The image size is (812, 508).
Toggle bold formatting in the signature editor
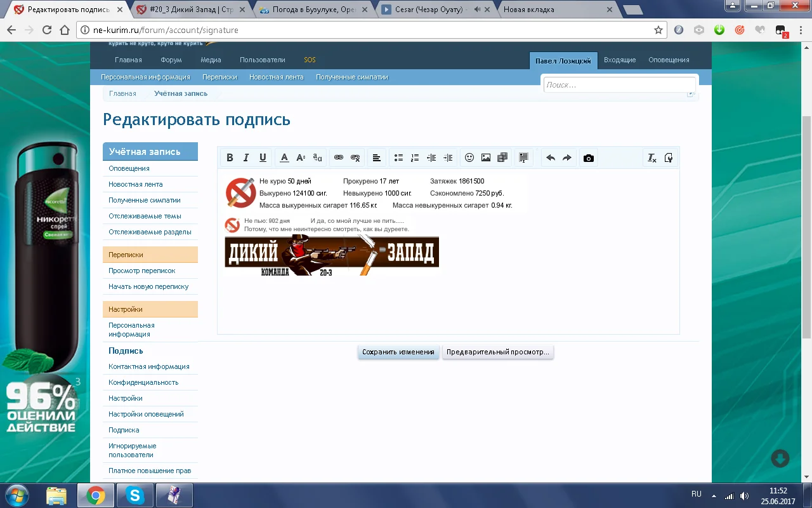230,158
